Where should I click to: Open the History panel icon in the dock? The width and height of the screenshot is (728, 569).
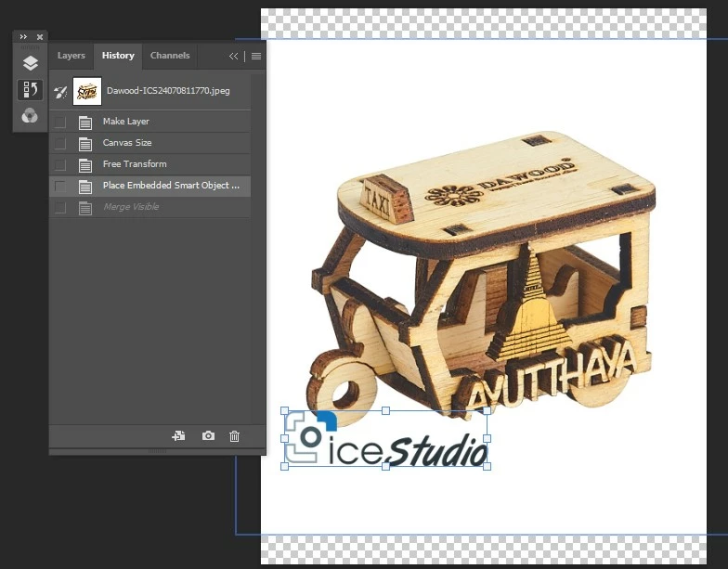point(30,89)
